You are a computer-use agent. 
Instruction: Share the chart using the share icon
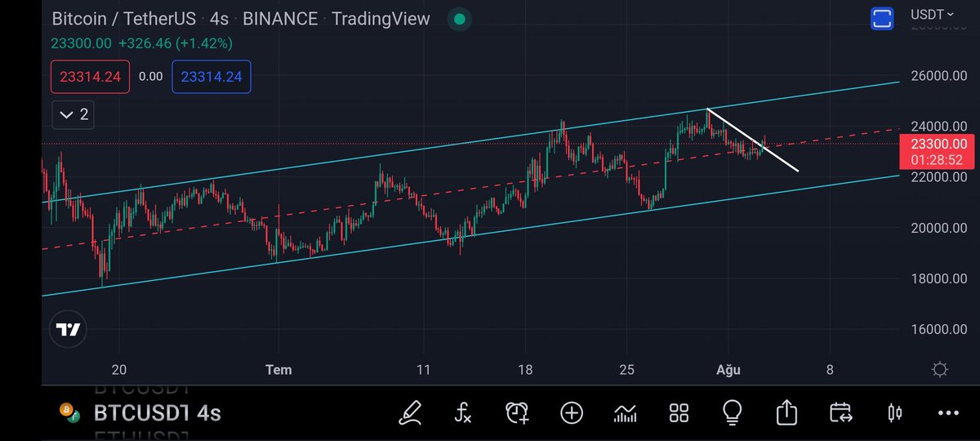pos(786,412)
